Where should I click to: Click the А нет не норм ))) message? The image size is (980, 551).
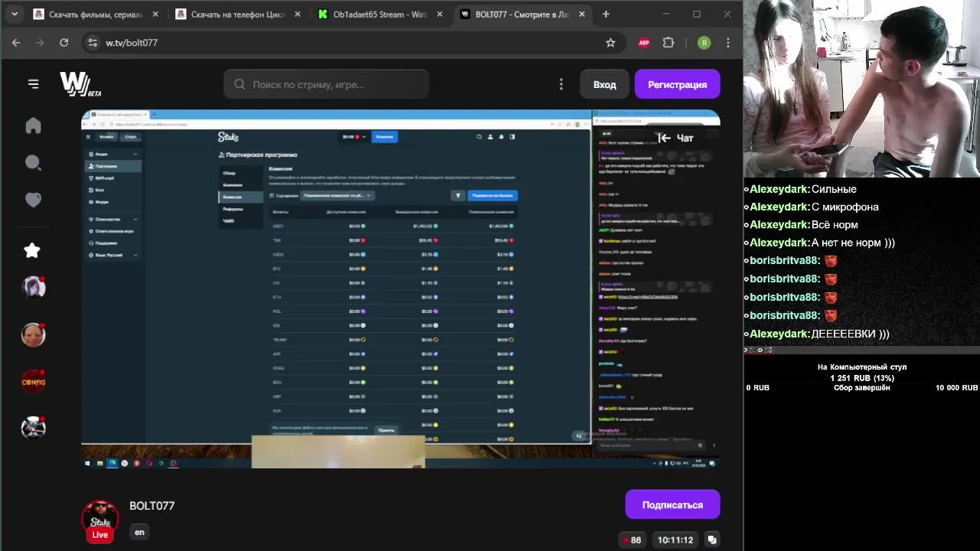853,243
